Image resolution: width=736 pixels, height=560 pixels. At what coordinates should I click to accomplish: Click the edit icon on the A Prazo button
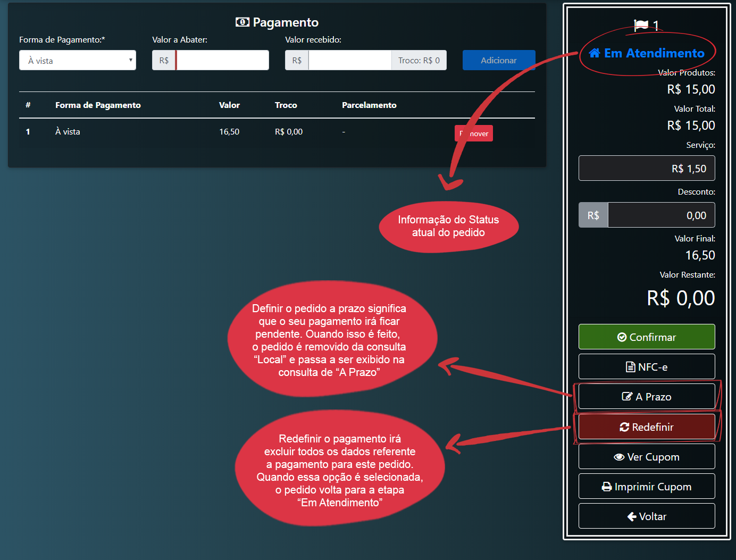click(x=627, y=397)
